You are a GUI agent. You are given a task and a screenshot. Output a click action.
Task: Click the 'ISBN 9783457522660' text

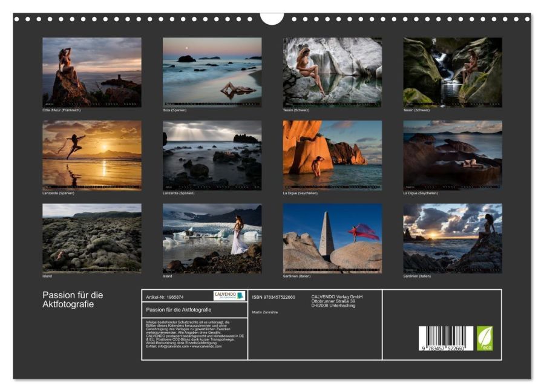point(274,297)
